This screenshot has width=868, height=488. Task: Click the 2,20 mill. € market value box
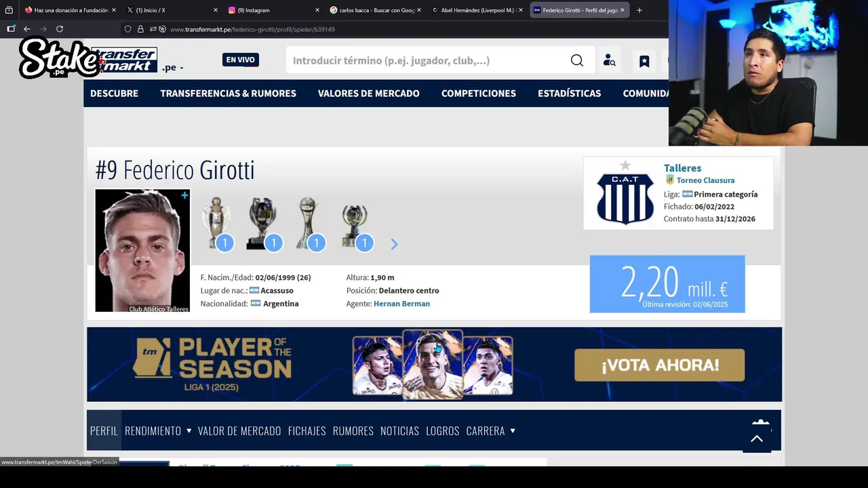(x=667, y=284)
